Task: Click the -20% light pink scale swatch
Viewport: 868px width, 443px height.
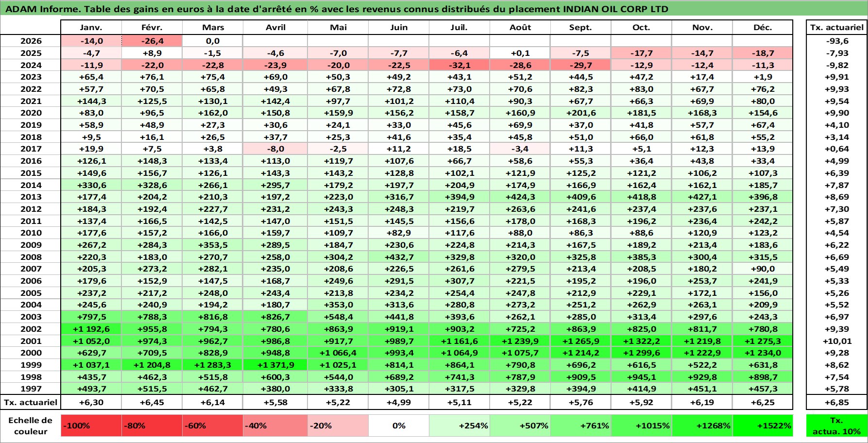Action: pos(338,426)
